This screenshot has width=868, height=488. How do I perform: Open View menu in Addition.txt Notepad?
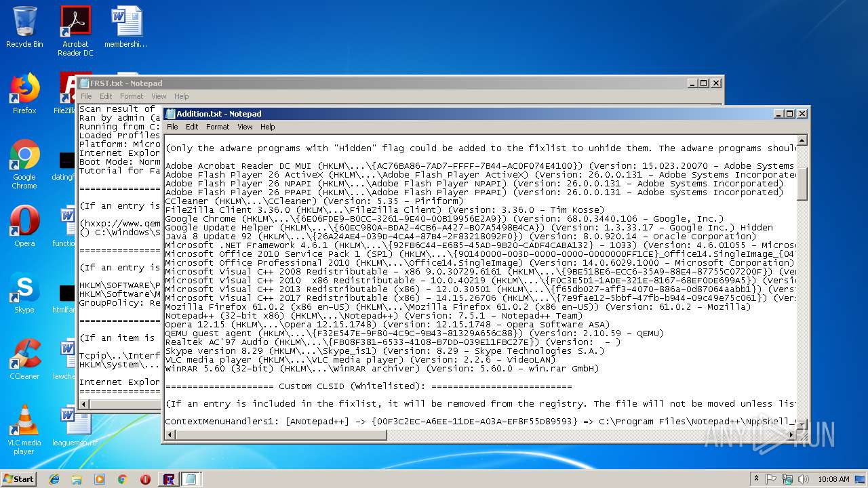pyautogui.click(x=245, y=127)
